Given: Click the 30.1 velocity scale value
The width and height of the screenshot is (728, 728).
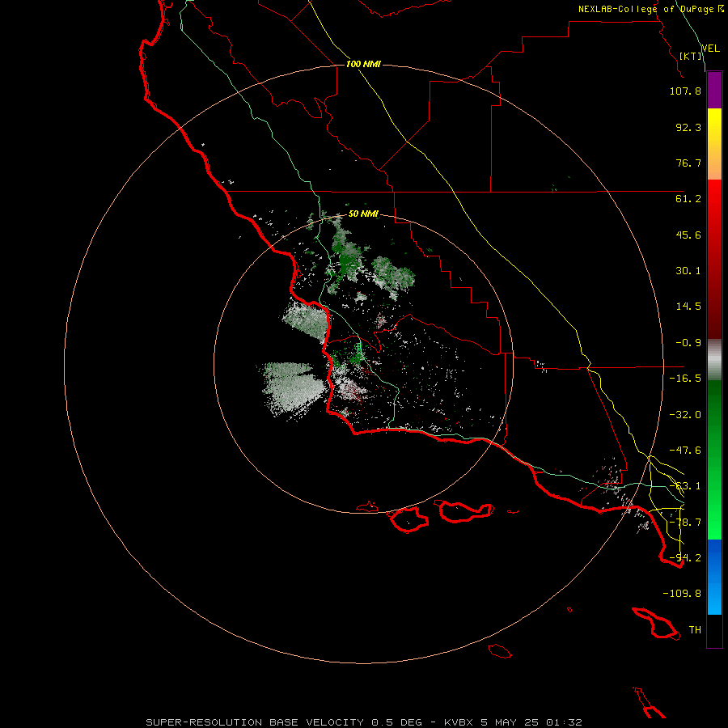Looking at the screenshot, I should 688,271.
